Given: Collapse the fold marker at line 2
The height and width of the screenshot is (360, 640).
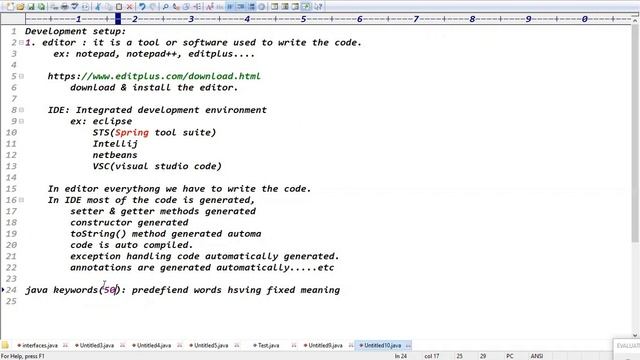Looking at the screenshot, I should [21, 42].
